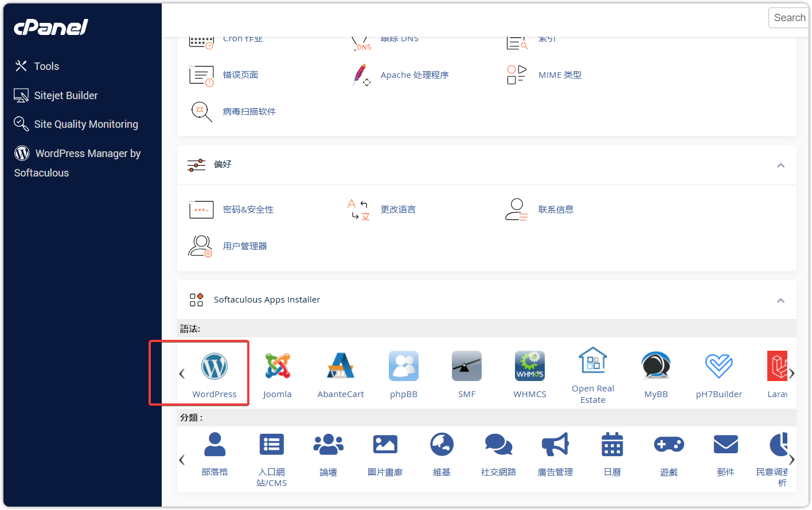Select the 遊戲 gamepad icon

pos(669,444)
